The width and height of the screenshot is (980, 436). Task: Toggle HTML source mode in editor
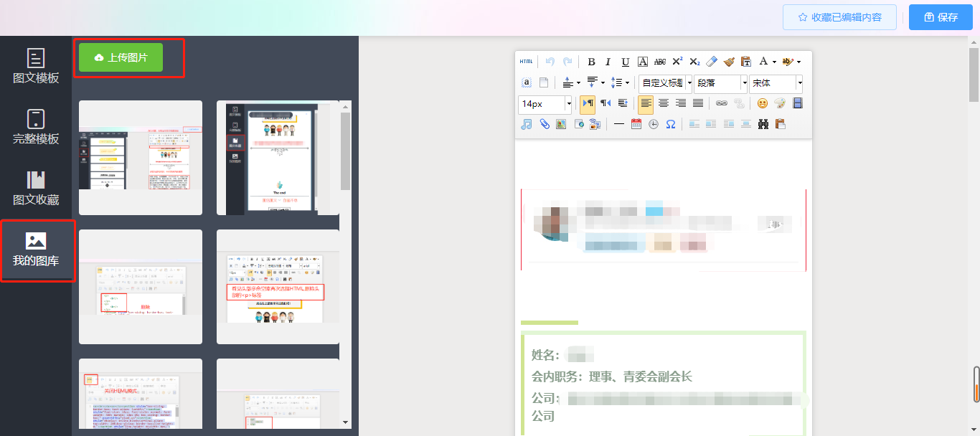(x=527, y=62)
